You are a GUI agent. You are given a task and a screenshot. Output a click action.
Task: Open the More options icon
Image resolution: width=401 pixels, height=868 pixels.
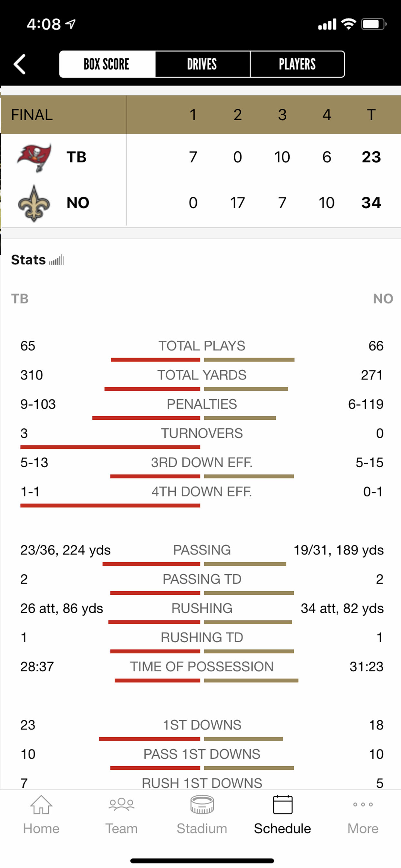(x=363, y=805)
